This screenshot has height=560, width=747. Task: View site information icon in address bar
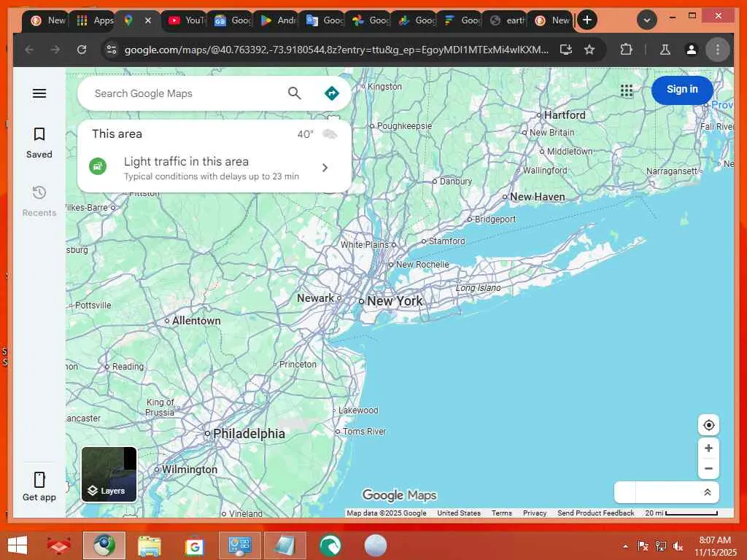[112, 50]
